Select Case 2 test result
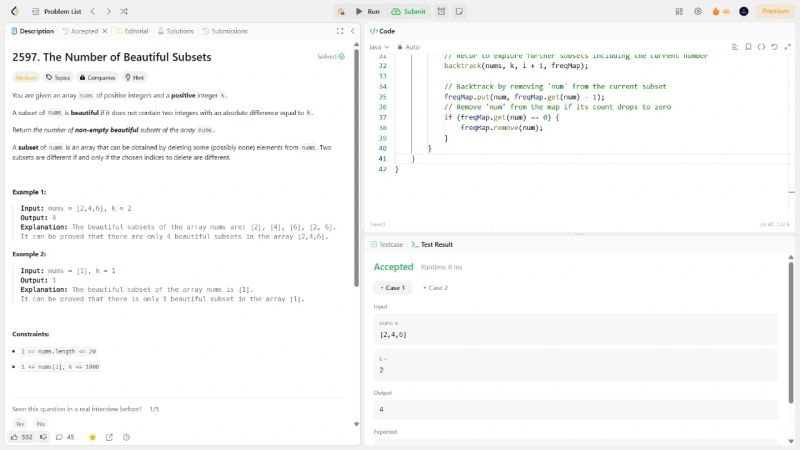Image resolution: width=800 pixels, height=450 pixels. tap(435, 288)
